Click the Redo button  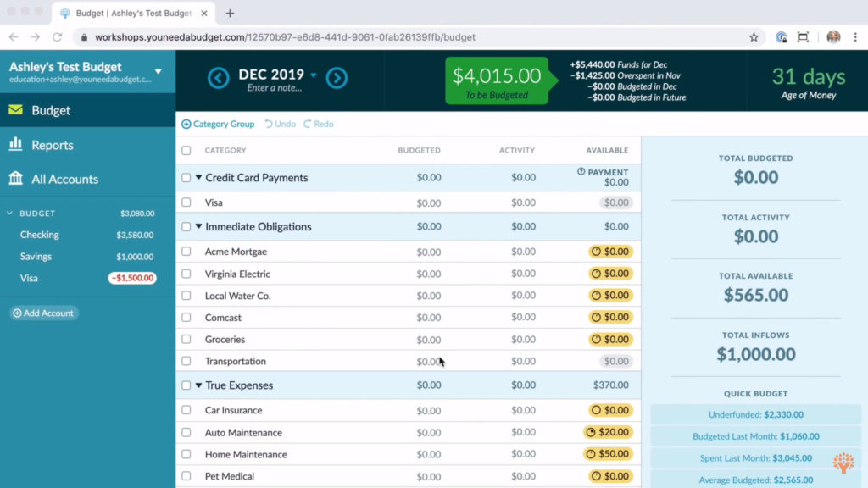click(x=319, y=124)
